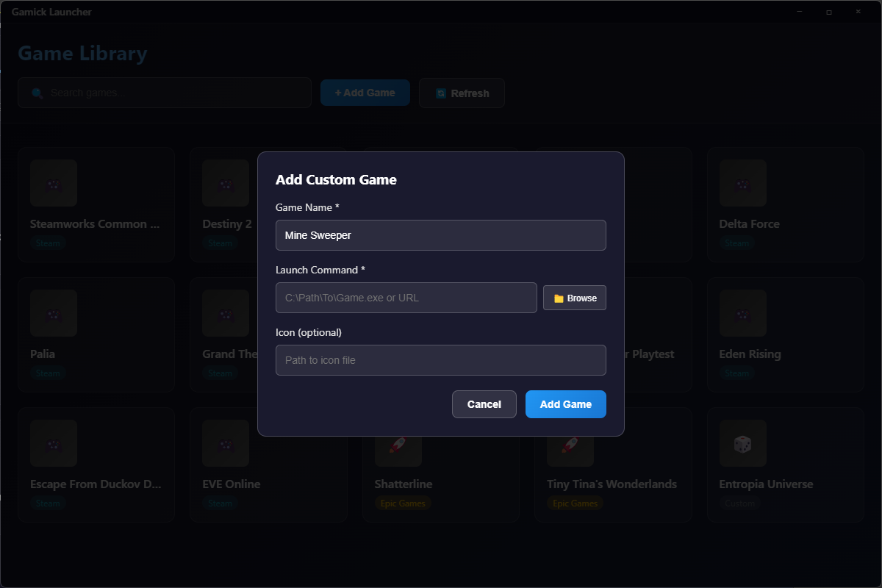
Task: Click the Tiny Tina's Wonderlands rocket icon
Action: point(570,445)
